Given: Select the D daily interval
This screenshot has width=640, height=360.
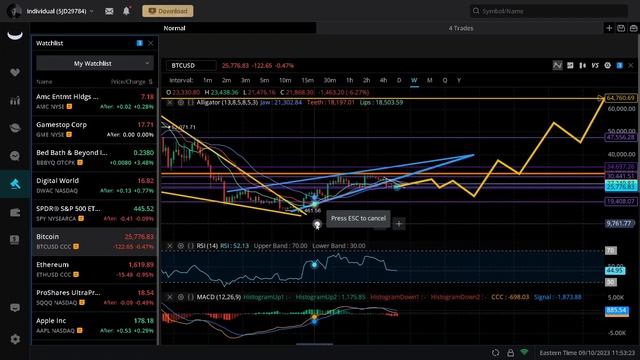Looking at the screenshot, I should pyautogui.click(x=399, y=80).
